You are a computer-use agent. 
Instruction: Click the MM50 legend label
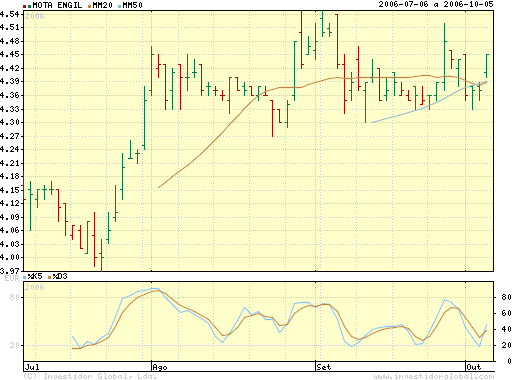point(133,5)
